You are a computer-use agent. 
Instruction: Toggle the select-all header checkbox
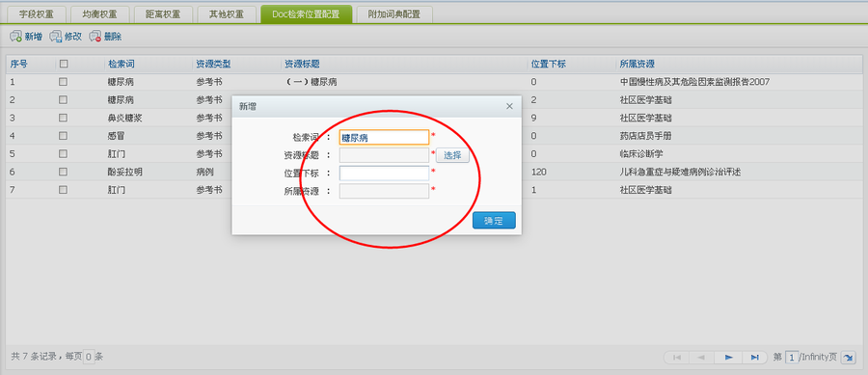click(63, 65)
